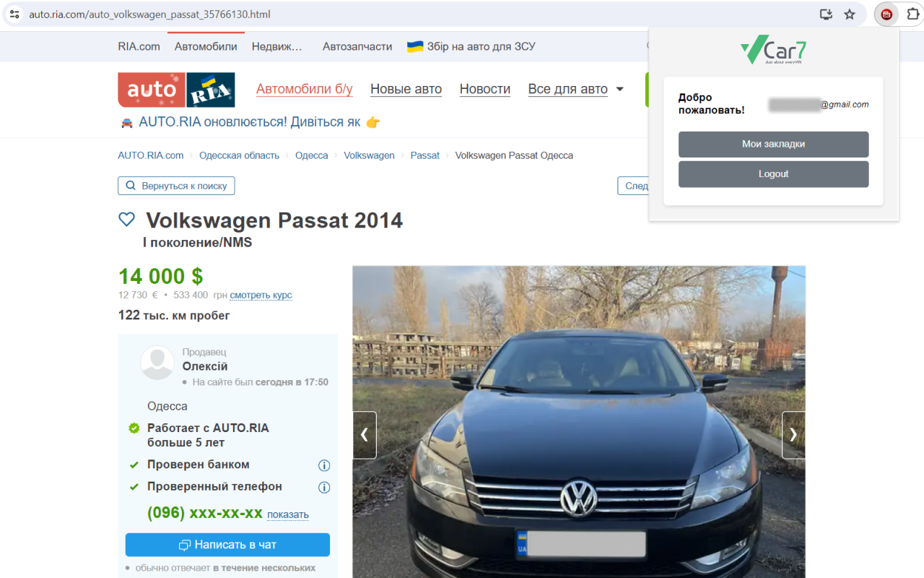The width and height of the screenshot is (924, 578).
Task: Open the browser extensions puzzle icon
Action: pyautogui.click(x=912, y=14)
